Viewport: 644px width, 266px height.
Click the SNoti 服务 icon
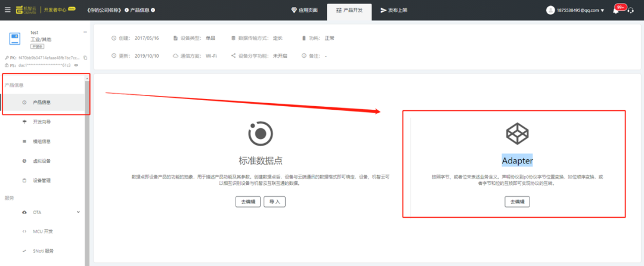pos(24,251)
